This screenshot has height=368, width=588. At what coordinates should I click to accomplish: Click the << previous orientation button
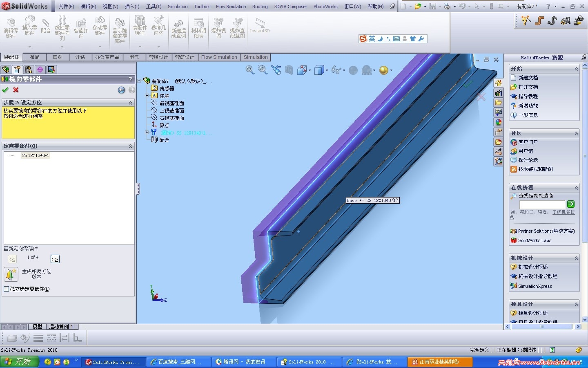click(12, 259)
